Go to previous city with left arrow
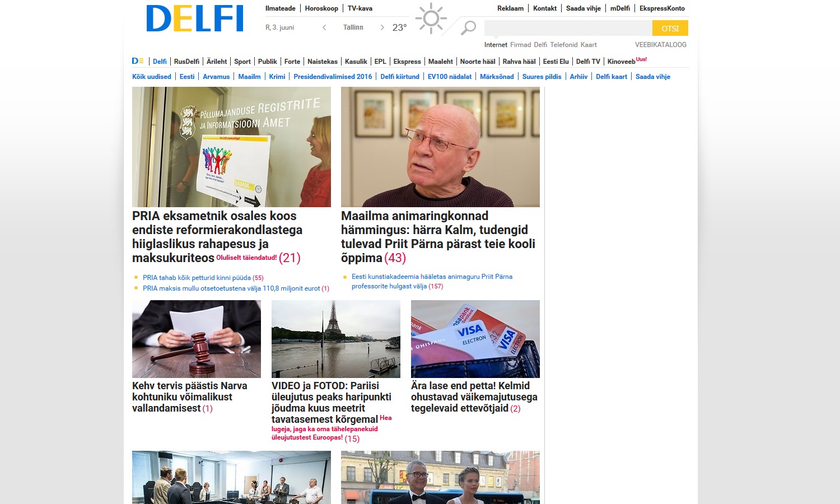 pos(324,27)
